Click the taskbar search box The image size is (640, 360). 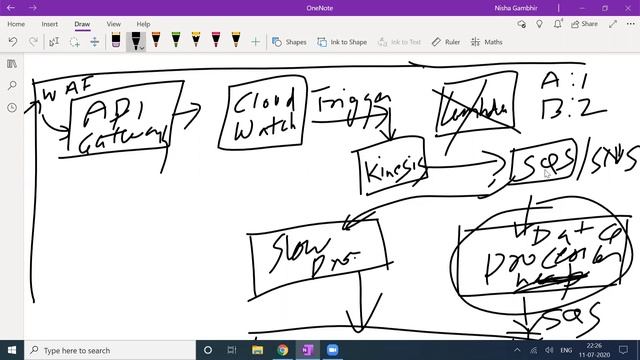point(110,350)
